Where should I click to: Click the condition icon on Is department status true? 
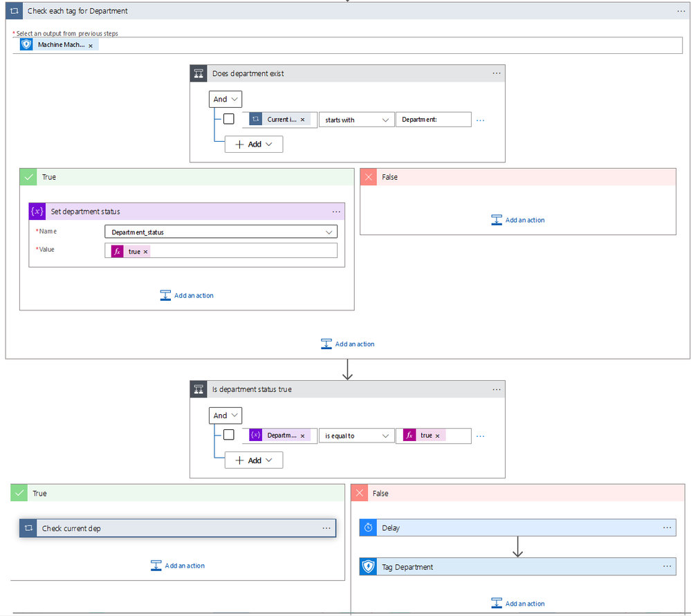coord(199,389)
